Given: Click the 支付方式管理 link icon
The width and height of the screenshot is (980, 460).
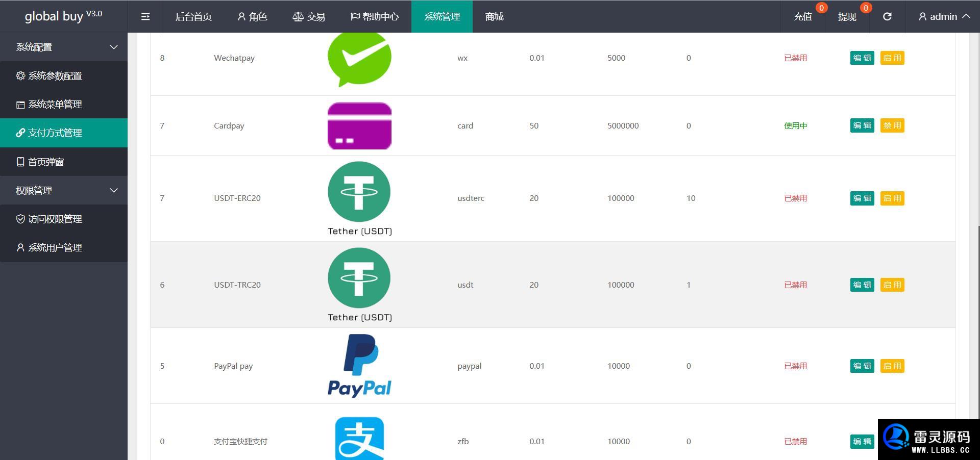Looking at the screenshot, I should tap(20, 133).
